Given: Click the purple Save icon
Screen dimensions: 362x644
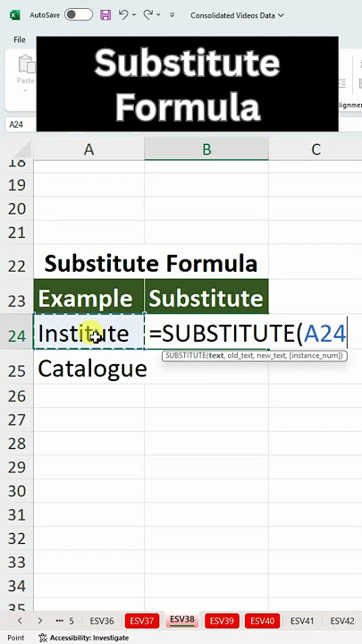Looking at the screenshot, I should 105,15.
